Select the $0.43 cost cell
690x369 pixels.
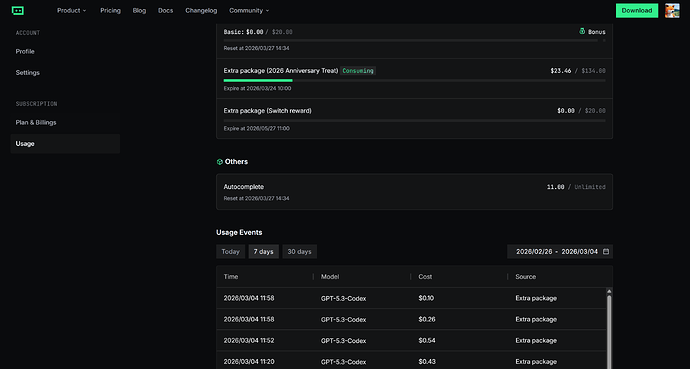click(427, 362)
